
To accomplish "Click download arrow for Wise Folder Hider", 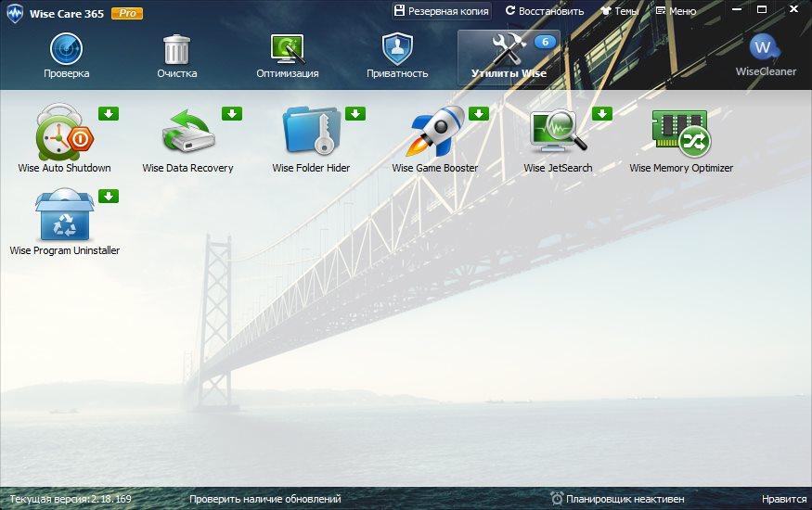I will click(x=355, y=113).
